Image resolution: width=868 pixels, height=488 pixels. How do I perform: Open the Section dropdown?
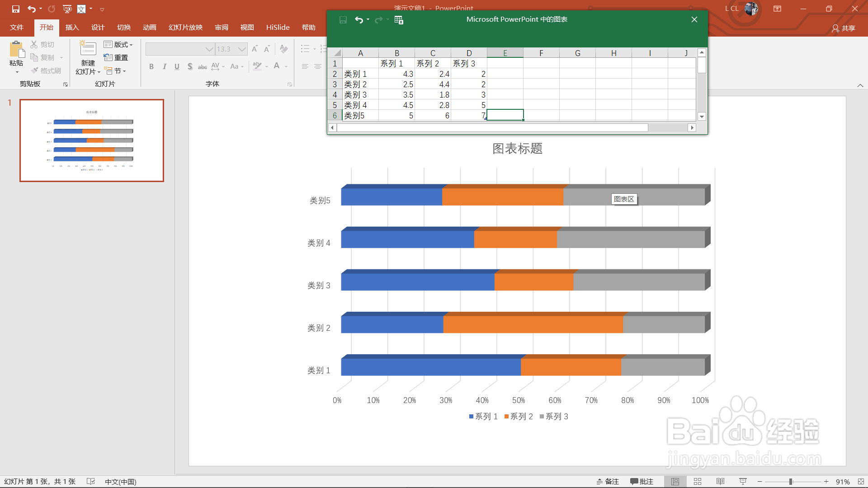pos(116,70)
